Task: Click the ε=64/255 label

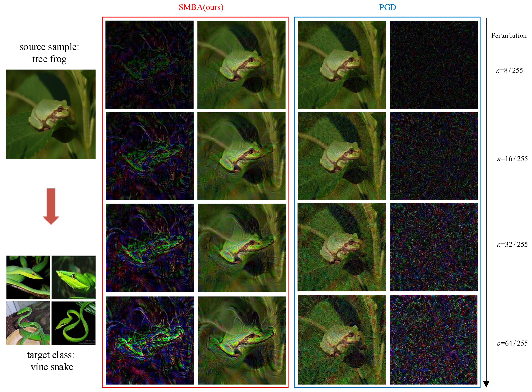Action: pyautogui.click(x=512, y=343)
